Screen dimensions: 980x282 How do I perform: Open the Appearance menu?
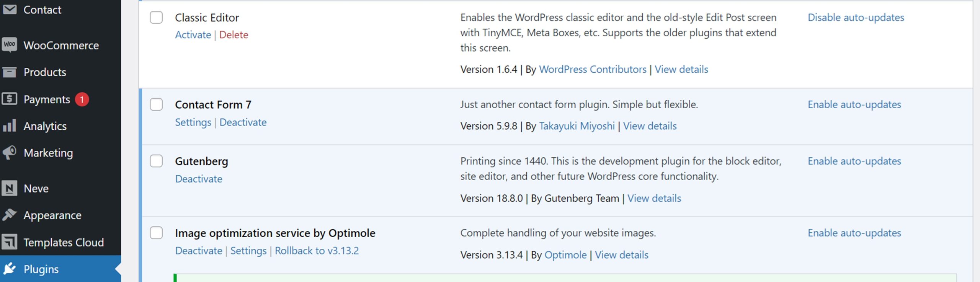coord(52,215)
